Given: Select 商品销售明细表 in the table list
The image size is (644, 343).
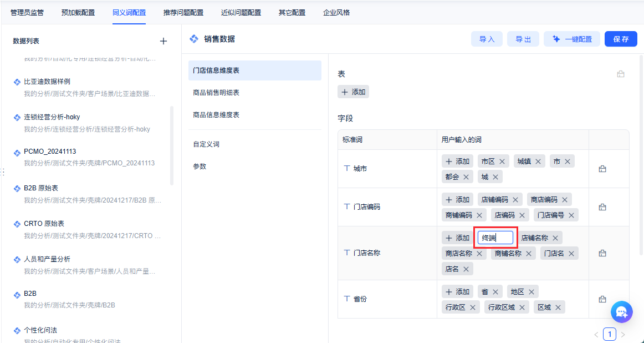Looking at the screenshot, I should [x=216, y=93].
